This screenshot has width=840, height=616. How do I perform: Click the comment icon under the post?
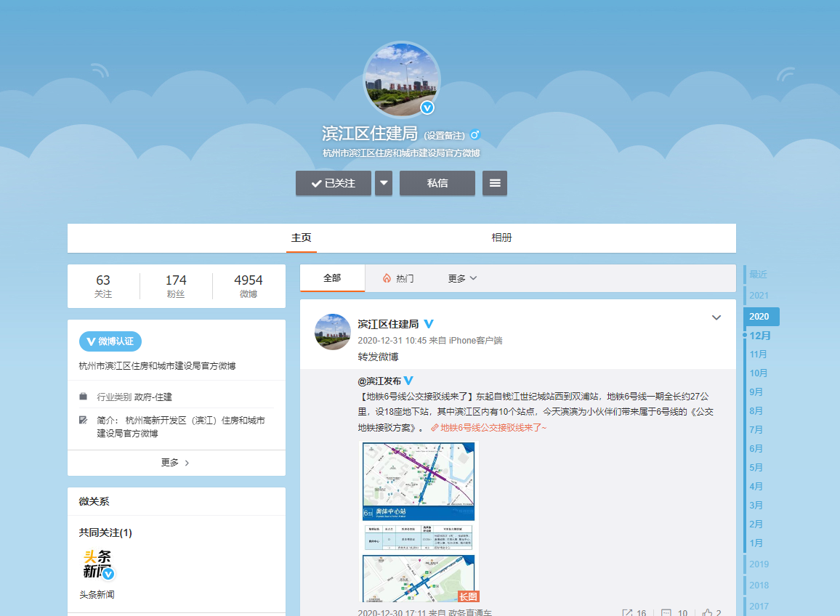pyautogui.click(x=666, y=613)
